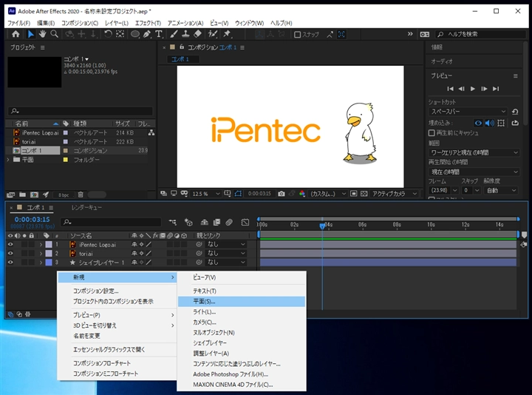Viewport: 532px width, 395px height.
Task: Enable the 再生前にキャッシュ checkbox
Action: coord(432,133)
